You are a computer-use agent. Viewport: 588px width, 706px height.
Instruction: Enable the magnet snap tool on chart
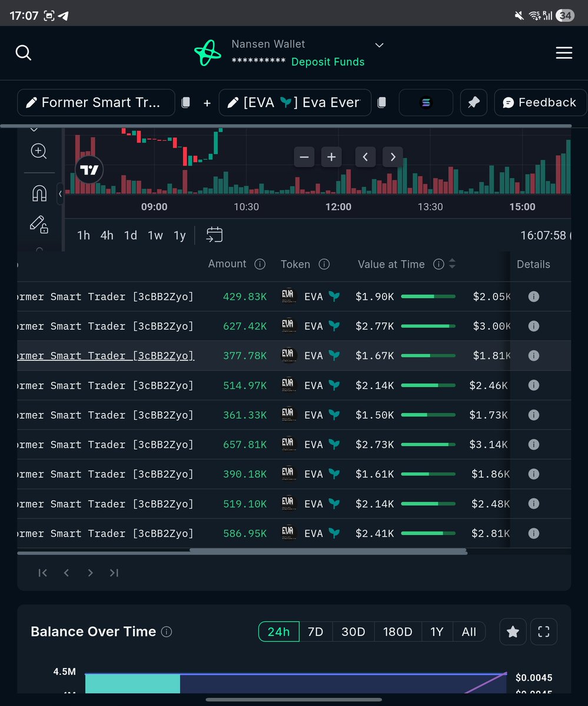[39, 193]
